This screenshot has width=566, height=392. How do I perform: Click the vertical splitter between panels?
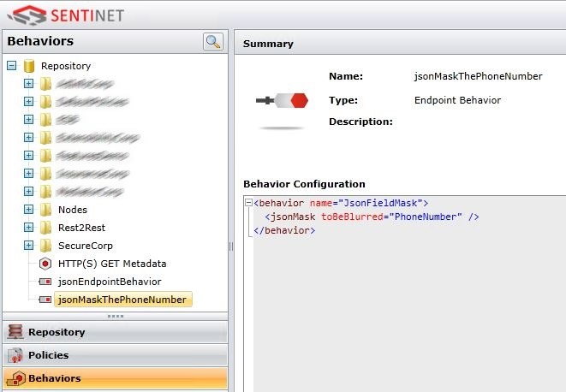tap(230, 246)
